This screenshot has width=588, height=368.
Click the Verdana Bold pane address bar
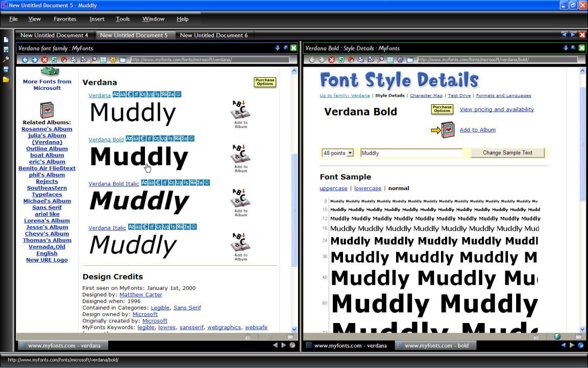pos(497,60)
